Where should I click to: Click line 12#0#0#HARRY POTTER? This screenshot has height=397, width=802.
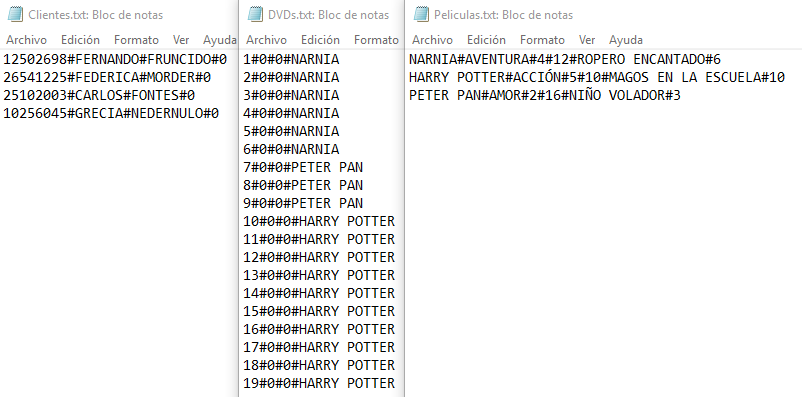tap(319, 257)
